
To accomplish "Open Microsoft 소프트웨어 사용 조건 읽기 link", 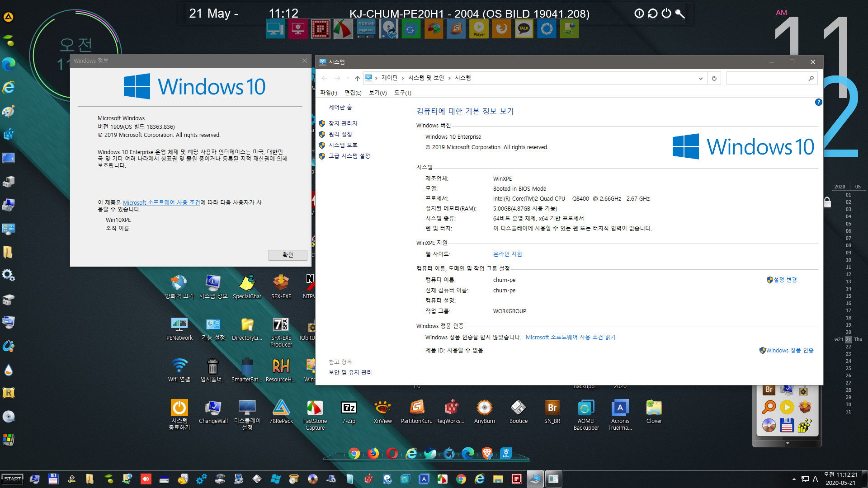I will coord(571,338).
